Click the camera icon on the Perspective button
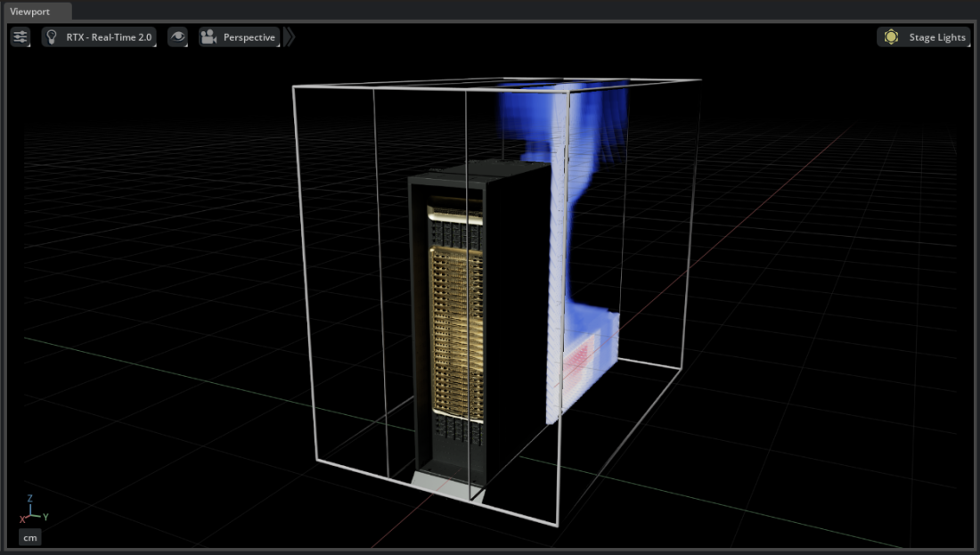The width and height of the screenshot is (980, 555). click(207, 37)
